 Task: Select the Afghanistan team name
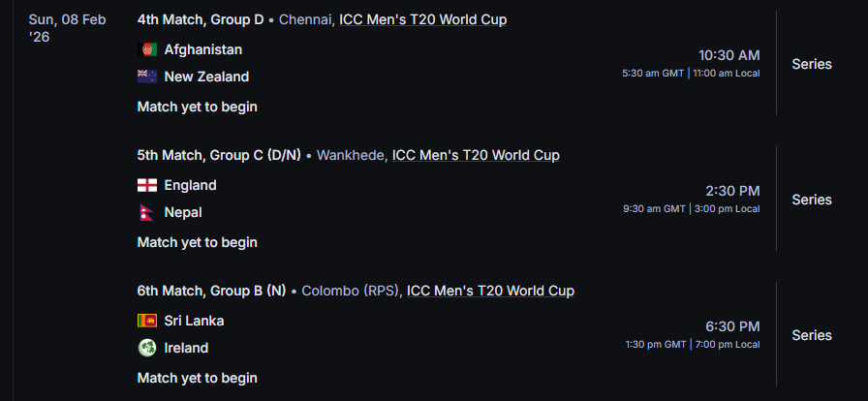point(203,49)
